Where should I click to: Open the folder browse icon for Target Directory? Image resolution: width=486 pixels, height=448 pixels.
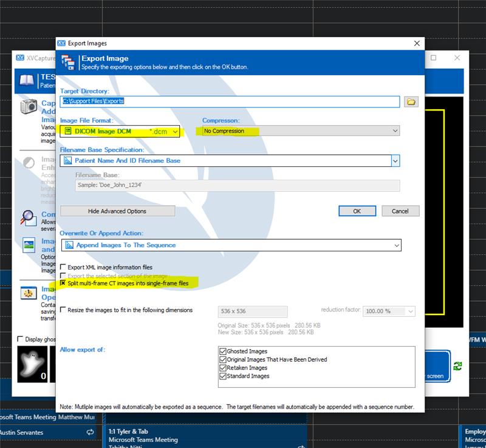pos(411,101)
